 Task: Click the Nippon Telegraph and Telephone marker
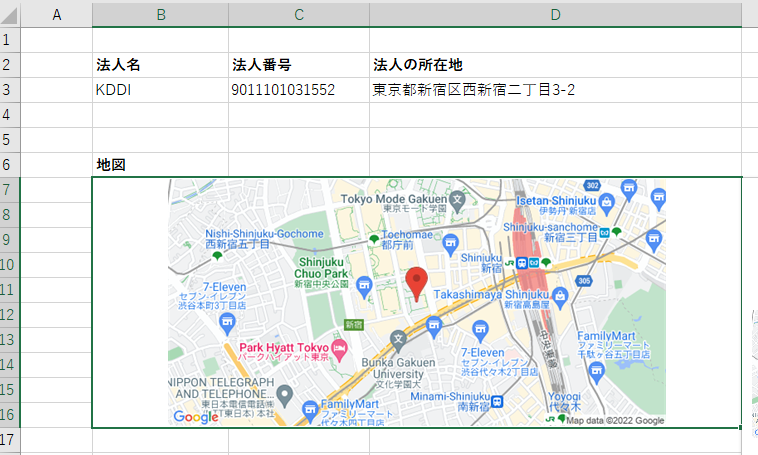pos(285,396)
